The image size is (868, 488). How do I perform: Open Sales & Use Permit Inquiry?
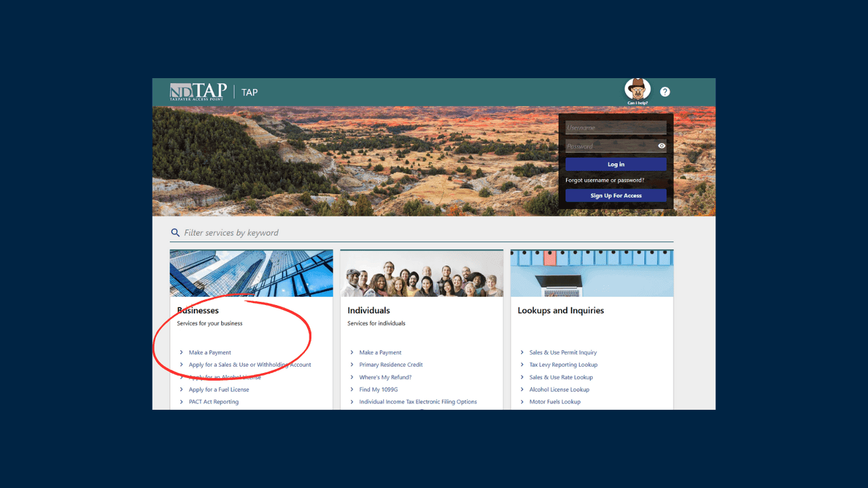[x=563, y=353]
